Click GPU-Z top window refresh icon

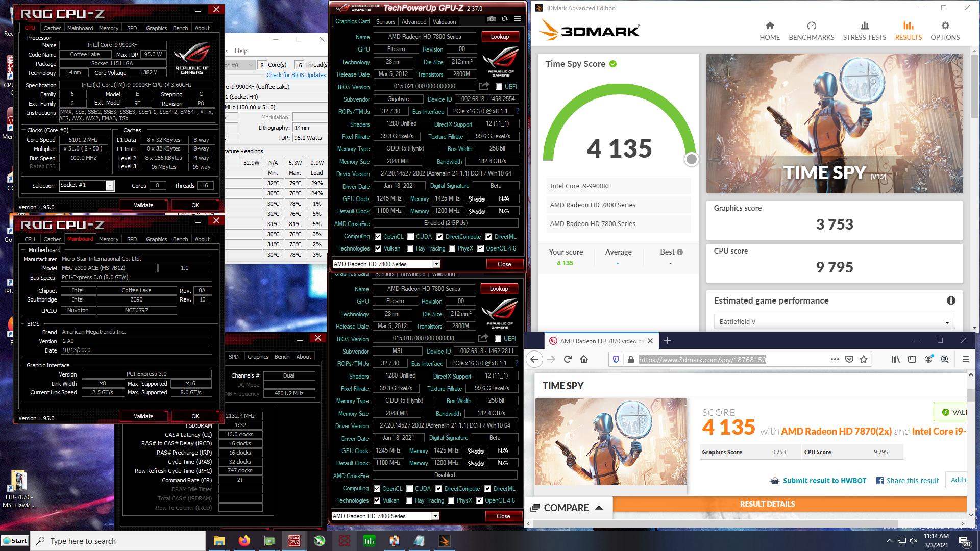(x=504, y=19)
